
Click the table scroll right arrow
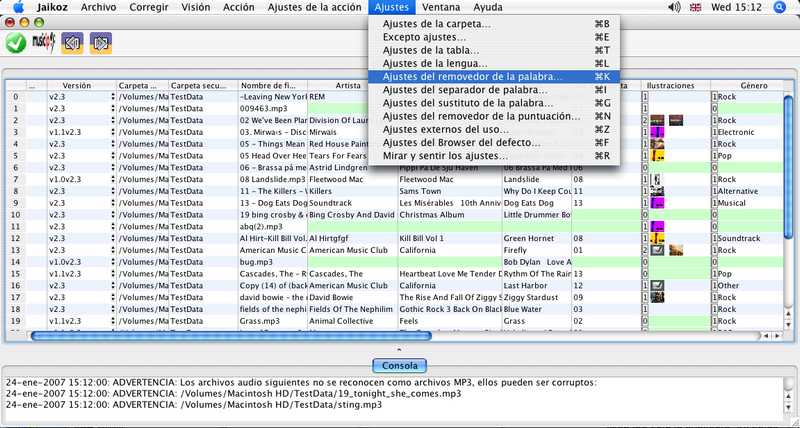(x=778, y=336)
